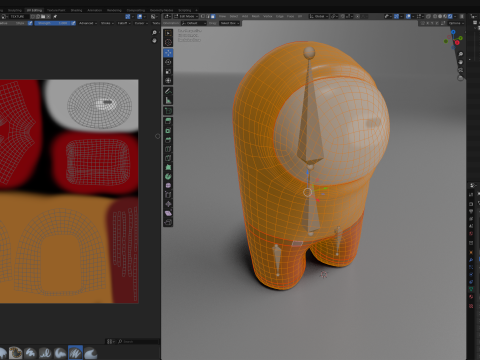Switch perspective/orthographic view icon in viewport
Image resolution: width=480 pixels, height=360 pixels.
(x=460, y=78)
